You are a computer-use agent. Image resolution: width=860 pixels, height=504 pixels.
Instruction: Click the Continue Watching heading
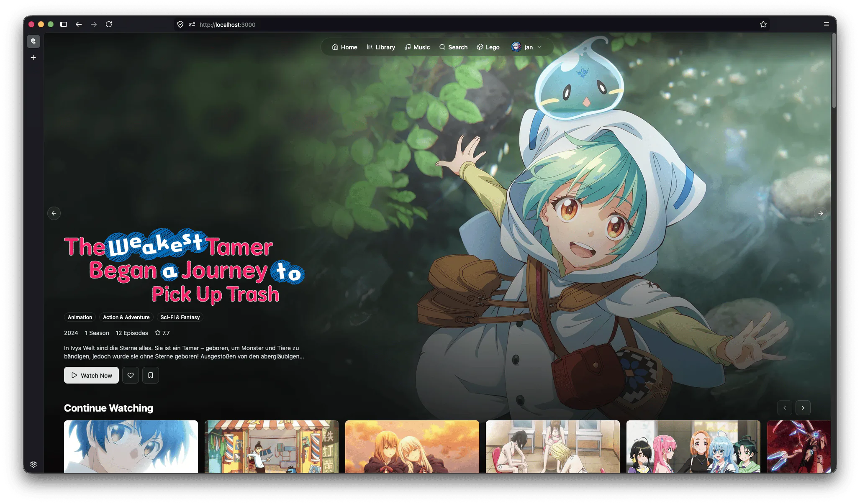(108, 408)
